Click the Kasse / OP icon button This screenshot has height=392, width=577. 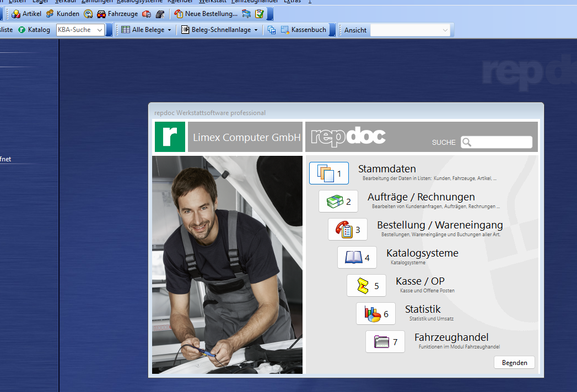pyautogui.click(x=366, y=286)
